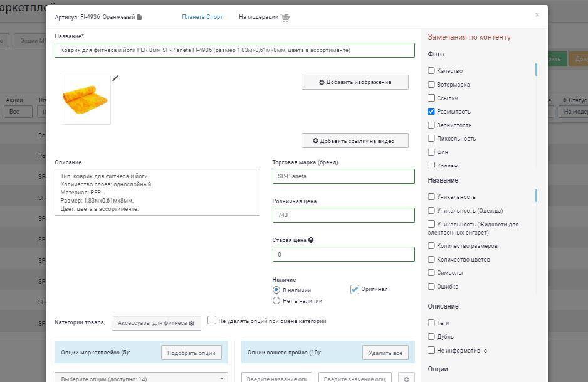Click the yellow fitness mat thumbnail
The height and width of the screenshot is (382, 588).
(x=86, y=100)
